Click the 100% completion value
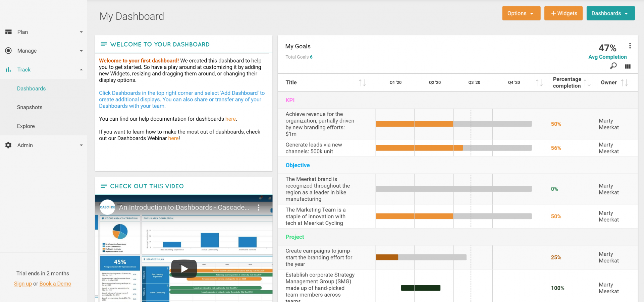 557,288
